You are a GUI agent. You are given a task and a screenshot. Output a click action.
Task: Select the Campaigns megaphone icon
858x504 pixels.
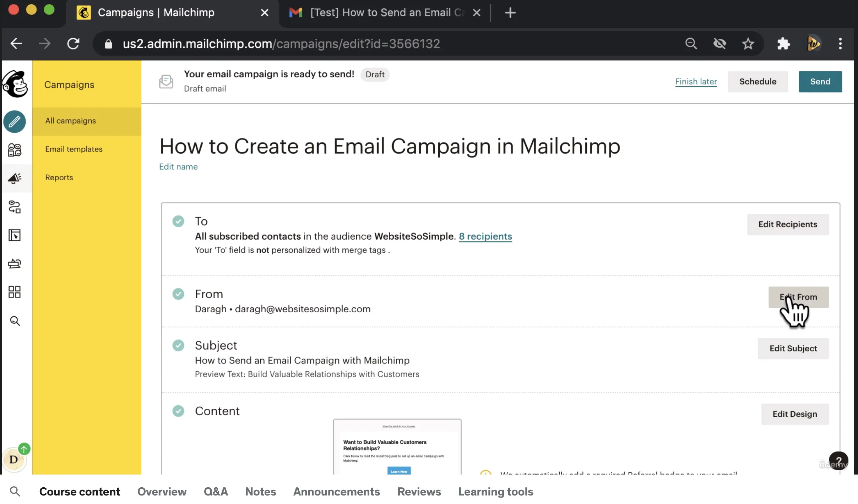[x=15, y=178]
